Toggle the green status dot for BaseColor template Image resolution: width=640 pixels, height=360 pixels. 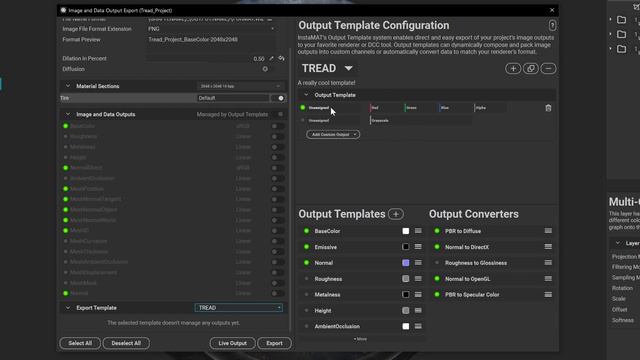[307, 231]
